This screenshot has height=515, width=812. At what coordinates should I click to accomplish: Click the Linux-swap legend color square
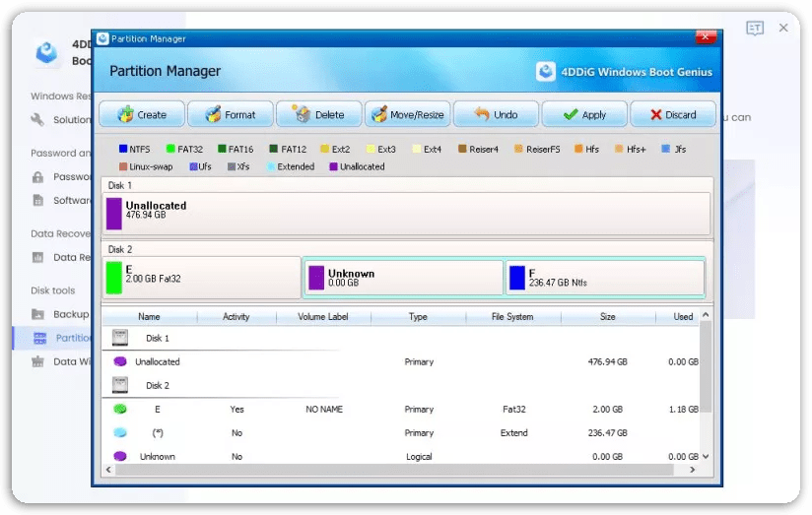click(x=123, y=166)
